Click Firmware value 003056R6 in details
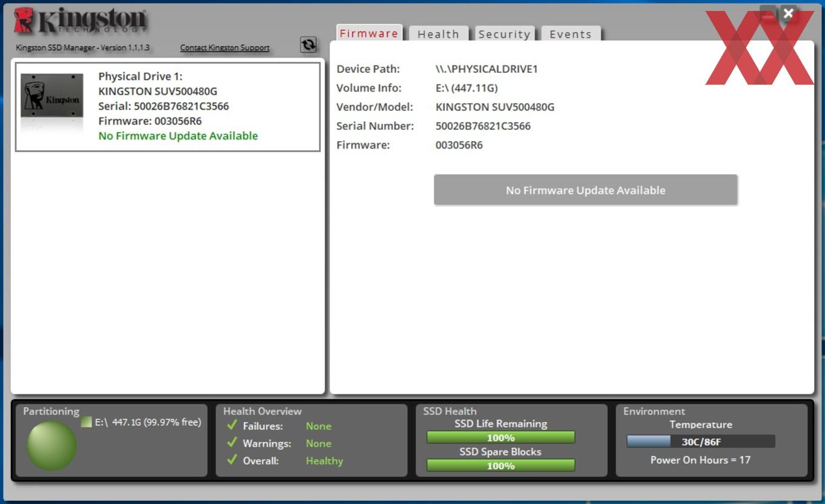This screenshot has height=504, width=825. click(x=459, y=145)
